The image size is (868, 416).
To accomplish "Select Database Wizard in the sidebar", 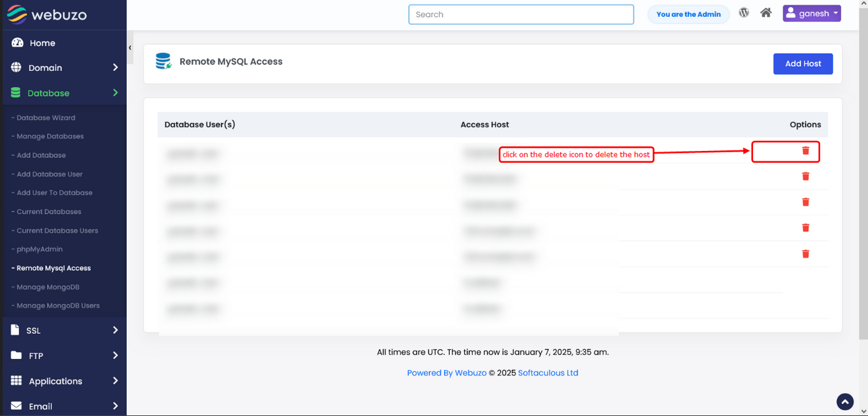I will coord(46,118).
